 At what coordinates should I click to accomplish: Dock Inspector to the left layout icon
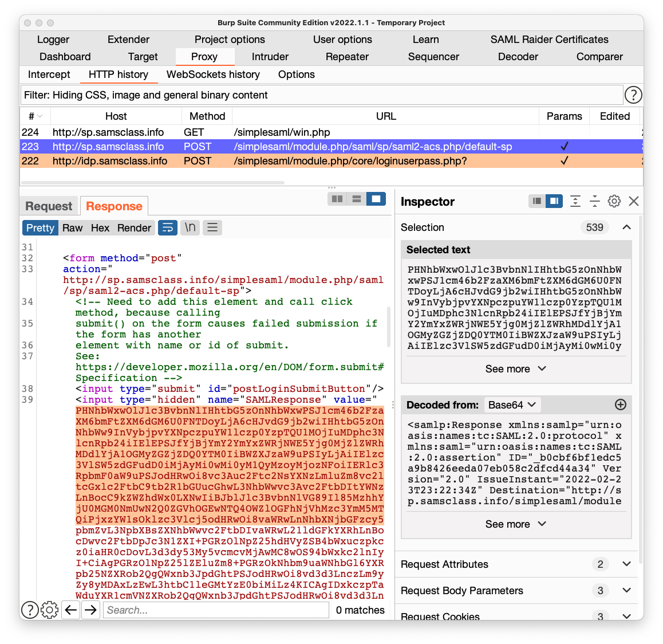click(537, 201)
